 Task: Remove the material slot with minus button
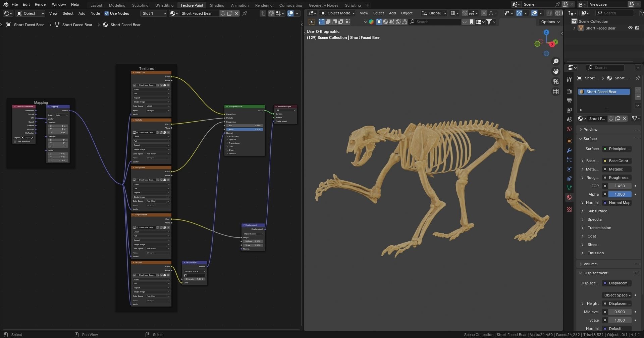tap(638, 96)
